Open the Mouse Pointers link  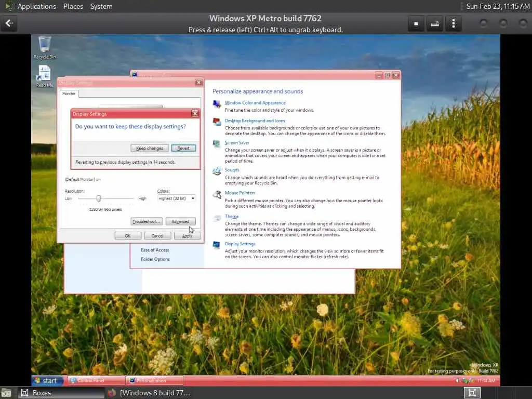click(x=240, y=193)
